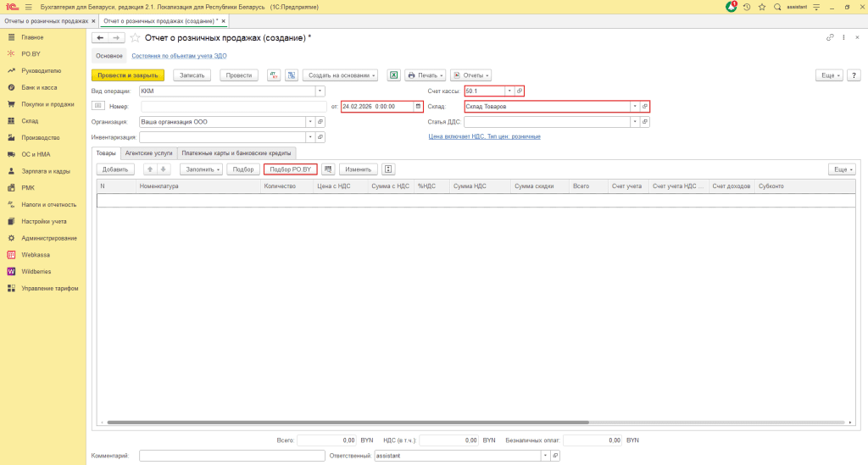The height and width of the screenshot is (465, 868).
Task: Open the Создать на основании dropdown
Action: tap(342, 75)
